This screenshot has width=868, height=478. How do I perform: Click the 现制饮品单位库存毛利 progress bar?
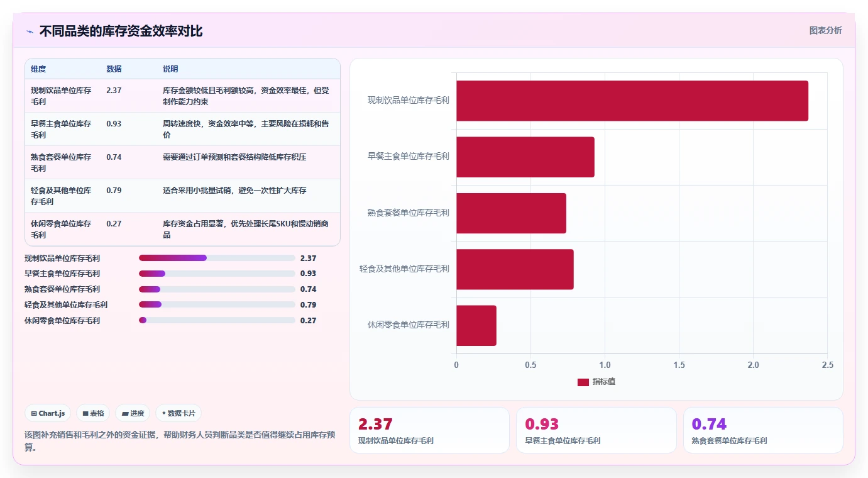[217, 258]
